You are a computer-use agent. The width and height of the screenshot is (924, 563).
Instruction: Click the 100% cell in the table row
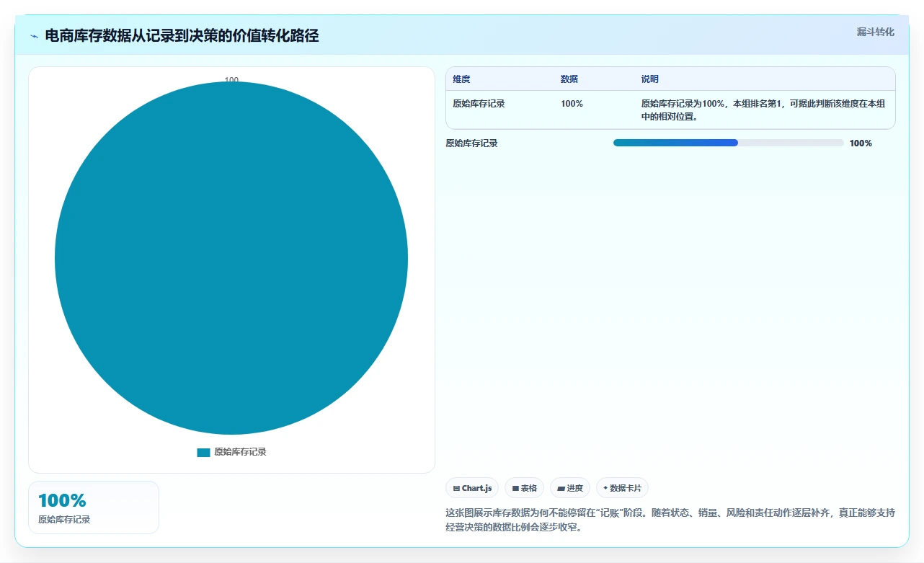point(572,104)
